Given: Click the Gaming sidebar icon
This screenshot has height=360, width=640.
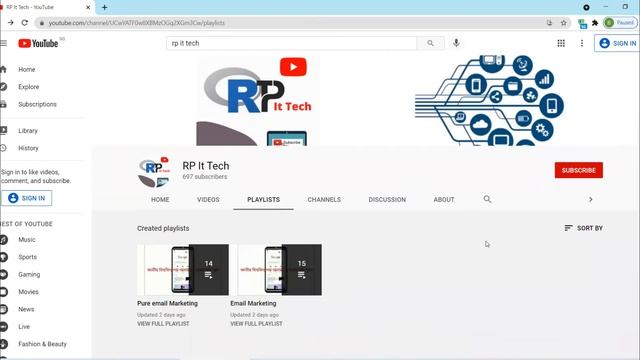Looking at the screenshot, I should click(4, 274).
